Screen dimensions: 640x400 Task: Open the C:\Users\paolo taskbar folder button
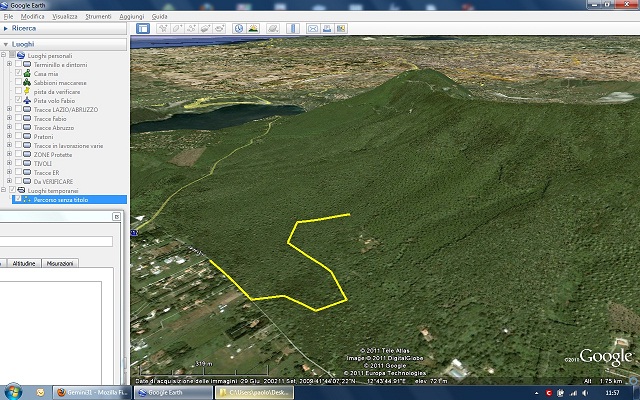[x=254, y=393]
